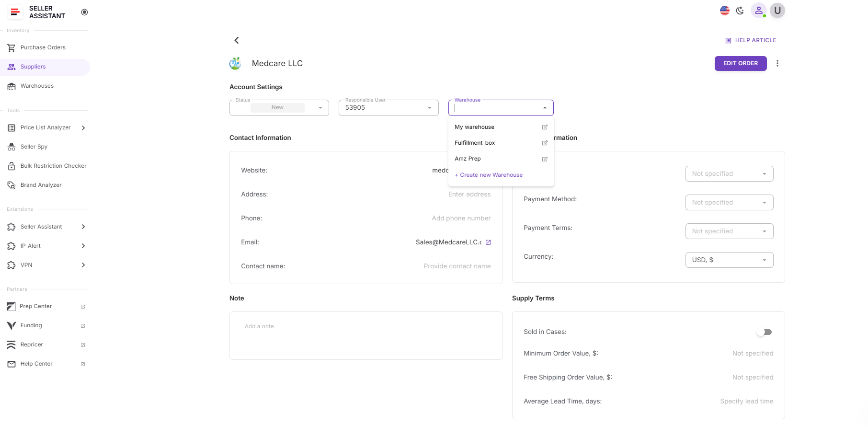Open the Payment Method dropdown
This screenshot has width=868, height=425.
pyautogui.click(x=729, y=203)
